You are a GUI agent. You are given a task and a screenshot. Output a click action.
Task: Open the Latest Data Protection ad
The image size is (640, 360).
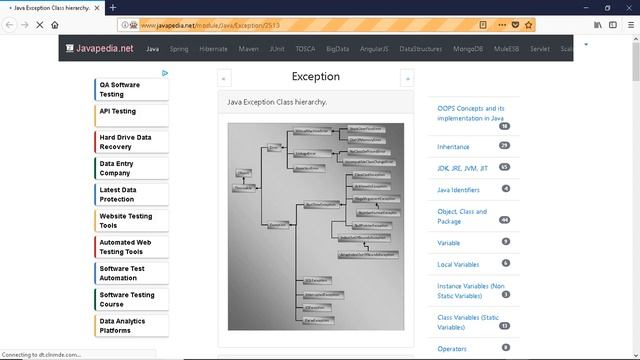[131, 194]
